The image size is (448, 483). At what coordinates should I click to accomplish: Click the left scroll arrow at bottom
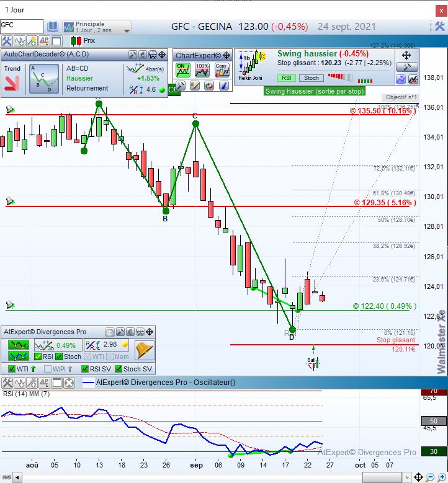[17, 478]
